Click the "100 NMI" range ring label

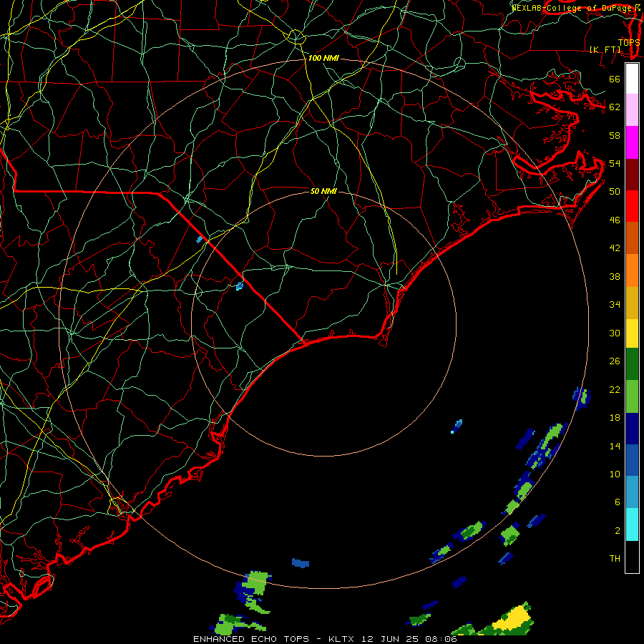[x=323, y=59]
